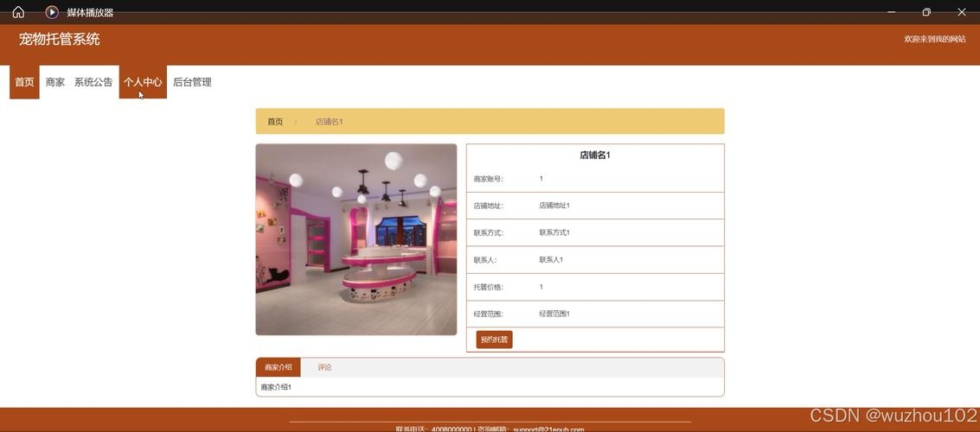Close the media player window
This screenshot has height=432, width=980.
(961, 12)
